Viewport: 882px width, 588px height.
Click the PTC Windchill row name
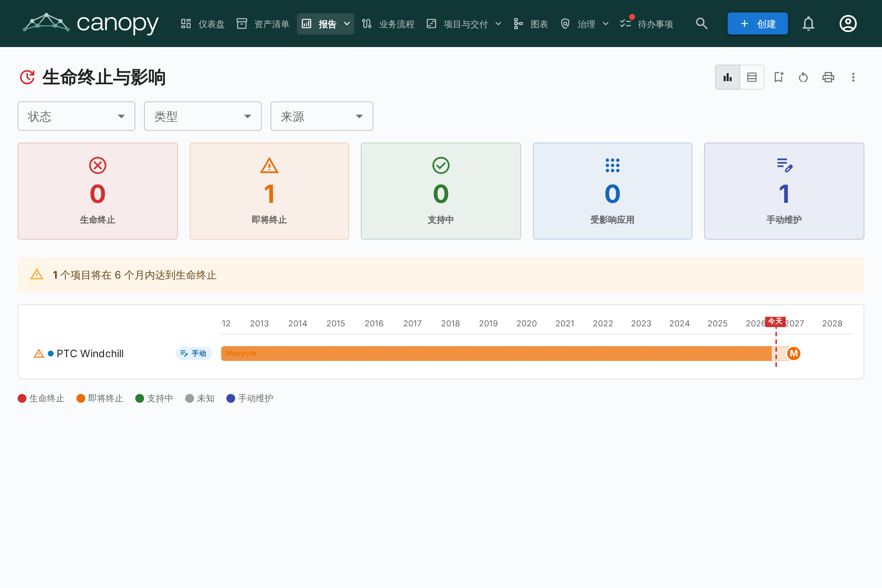90,354
